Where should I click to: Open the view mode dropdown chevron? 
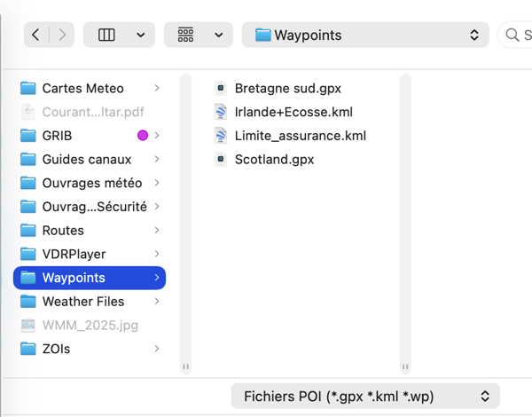(140, 35)
